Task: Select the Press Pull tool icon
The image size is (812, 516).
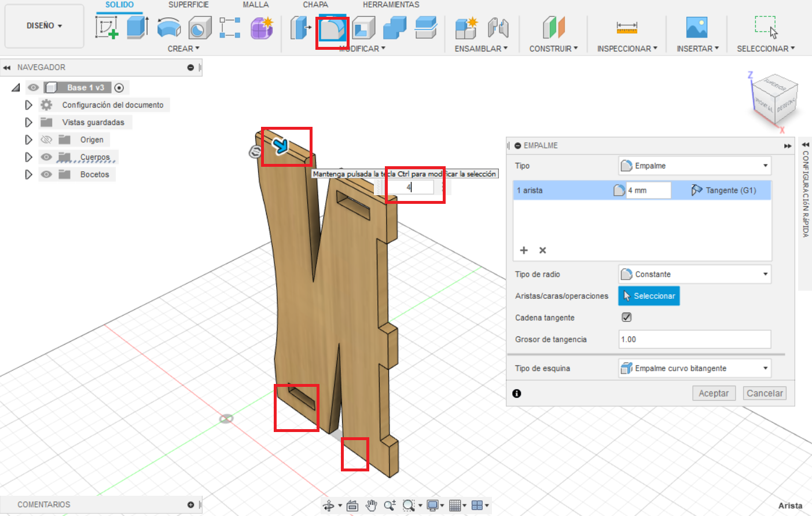Action: click(301, 28)
